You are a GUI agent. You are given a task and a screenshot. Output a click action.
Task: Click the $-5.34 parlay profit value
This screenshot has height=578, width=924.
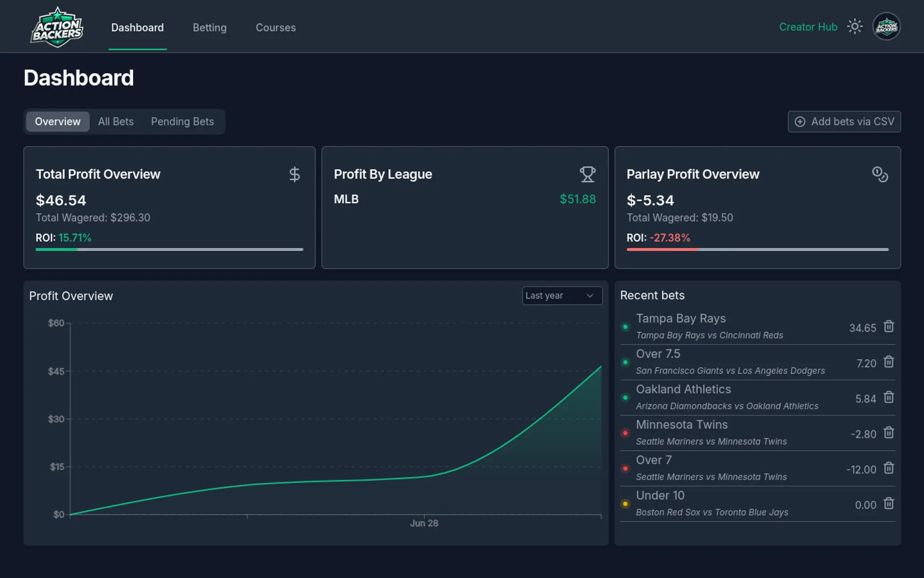pos(650,200)
